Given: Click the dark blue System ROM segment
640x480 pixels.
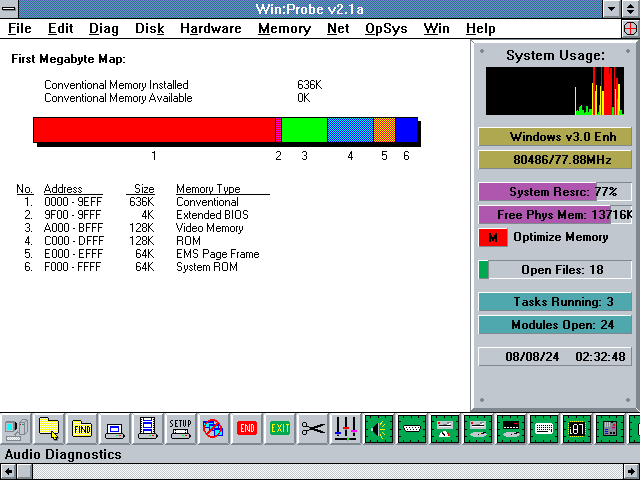Looking at the screenshot, I should coord(407,130).
